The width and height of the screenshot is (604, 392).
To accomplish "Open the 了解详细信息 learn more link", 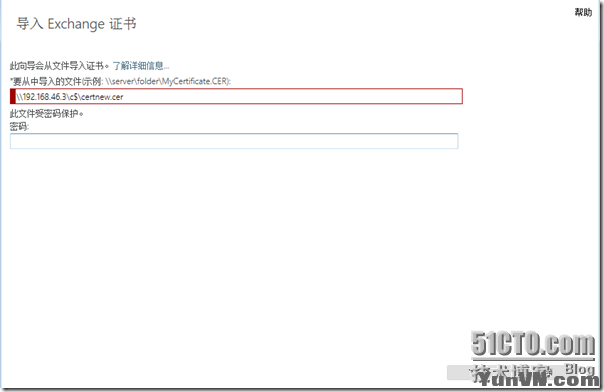I will tap(141, 66).
